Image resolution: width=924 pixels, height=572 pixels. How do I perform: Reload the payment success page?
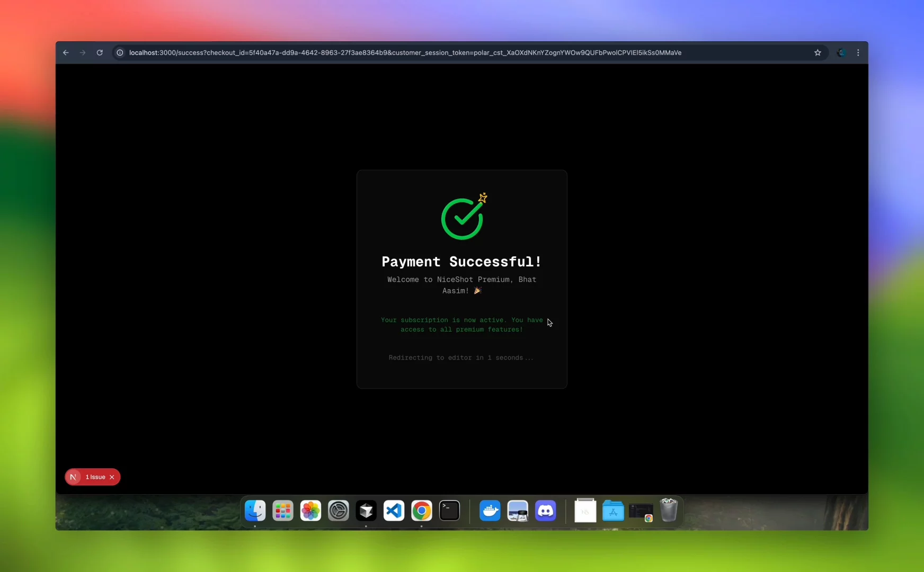coord(100,52)
